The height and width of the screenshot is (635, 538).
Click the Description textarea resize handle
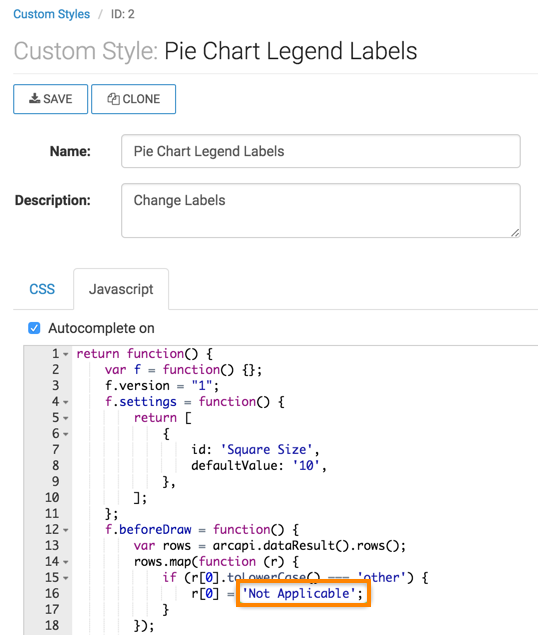(515, 233)
